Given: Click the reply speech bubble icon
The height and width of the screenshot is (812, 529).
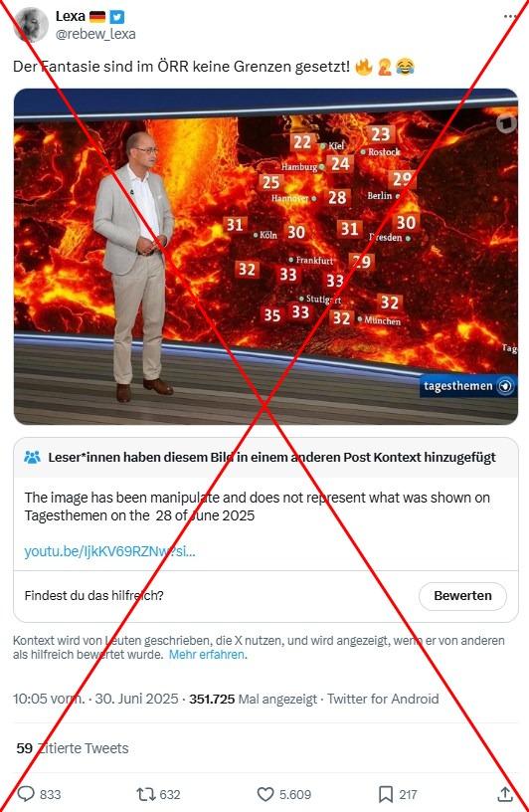Looking at the screenshot, I should pyautogui.click(x=26, y=794).
